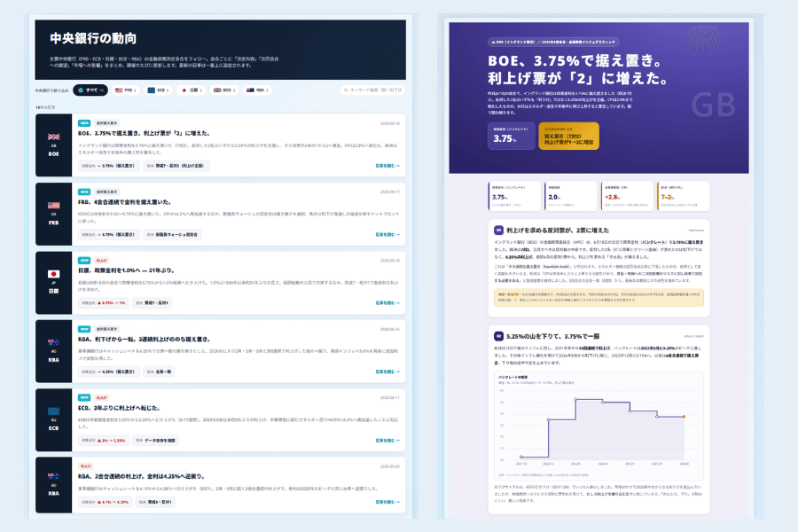The image size is (798, 532).
Task: Click the 金利据え置き tag on the BOE article
Action: (x=106, y=123)
